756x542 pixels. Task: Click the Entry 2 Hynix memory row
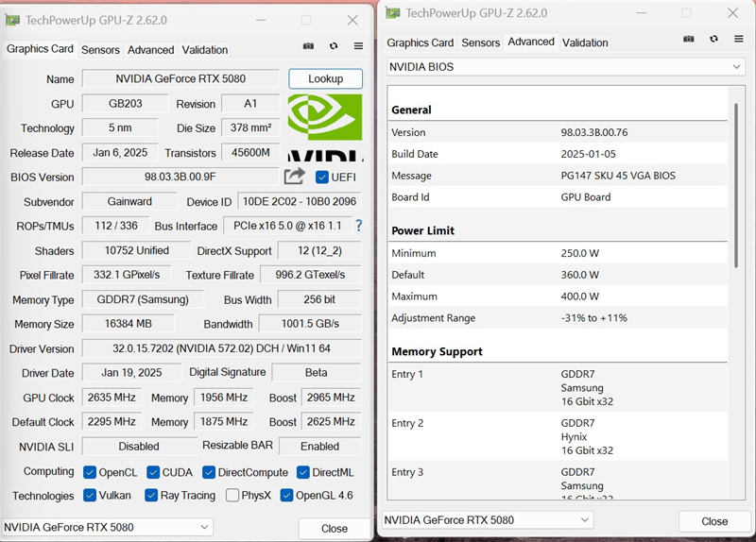(x=558, y=436)
